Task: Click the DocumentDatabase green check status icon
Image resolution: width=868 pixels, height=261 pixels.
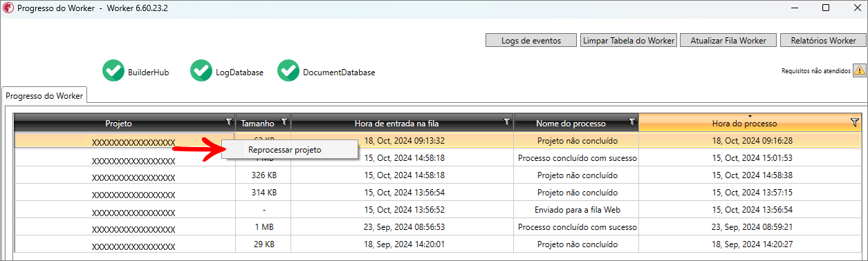Action: (x=288, y=70)
